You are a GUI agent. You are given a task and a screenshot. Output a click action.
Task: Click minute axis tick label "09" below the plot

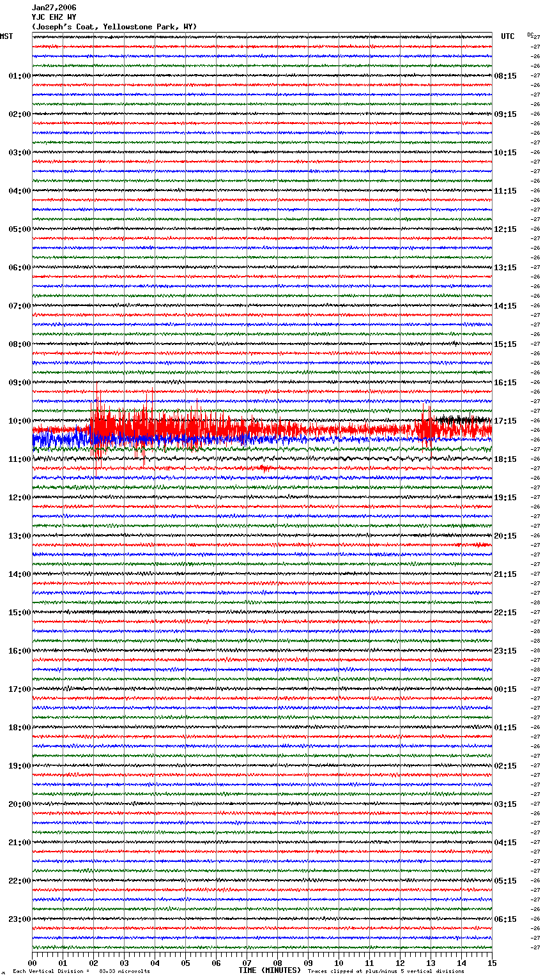coord(308,963)
